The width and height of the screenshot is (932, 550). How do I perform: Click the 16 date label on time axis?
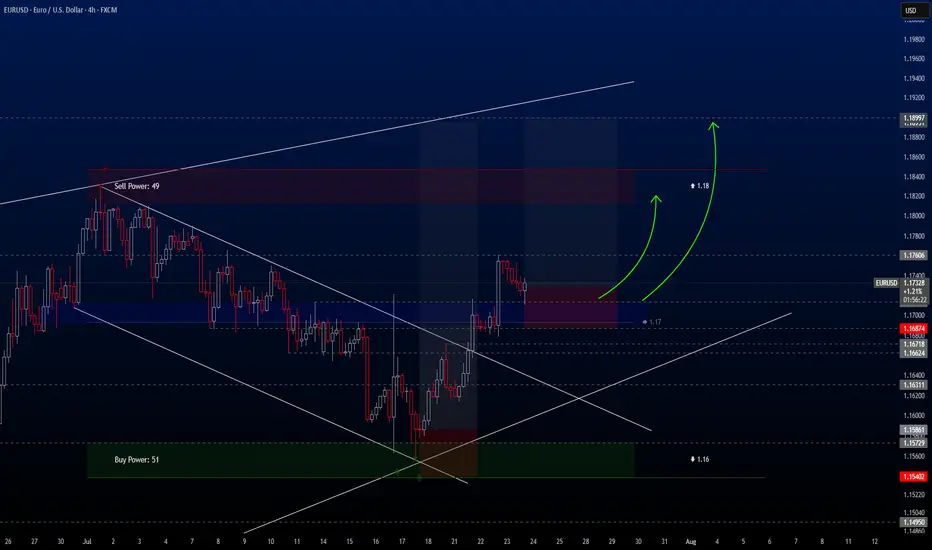point(376,542)
